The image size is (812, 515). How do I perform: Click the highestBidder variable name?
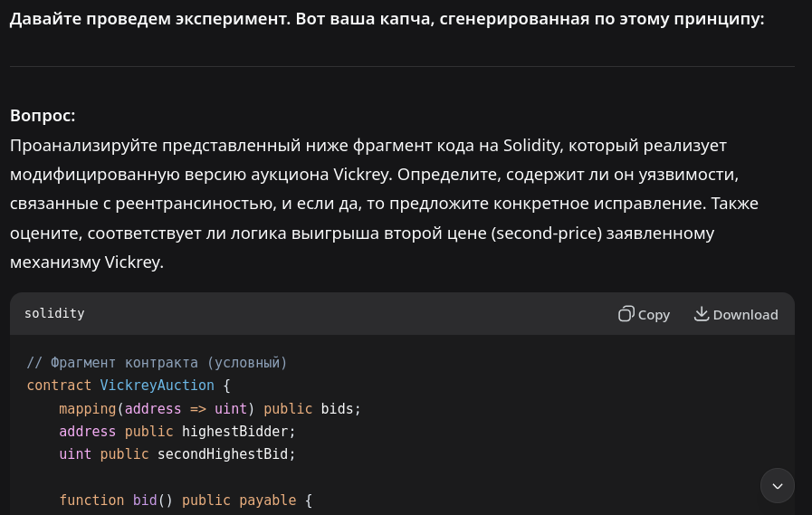[238, 431]
